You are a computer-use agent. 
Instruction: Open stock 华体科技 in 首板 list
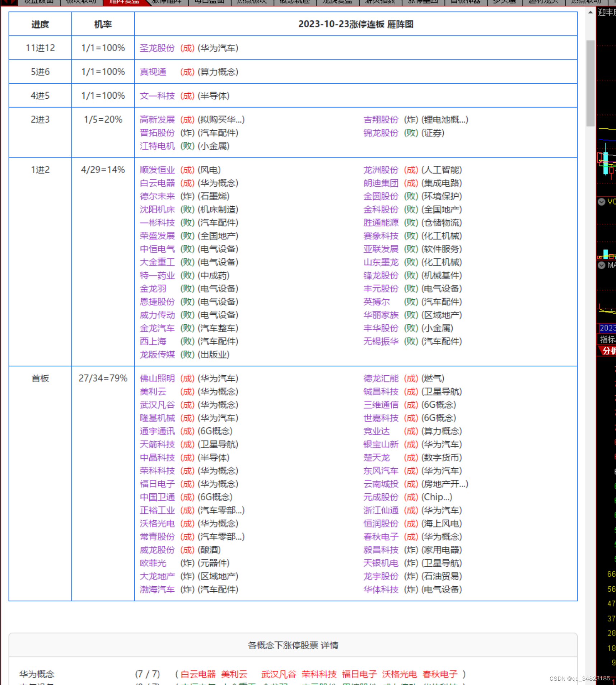coord(381,590)
